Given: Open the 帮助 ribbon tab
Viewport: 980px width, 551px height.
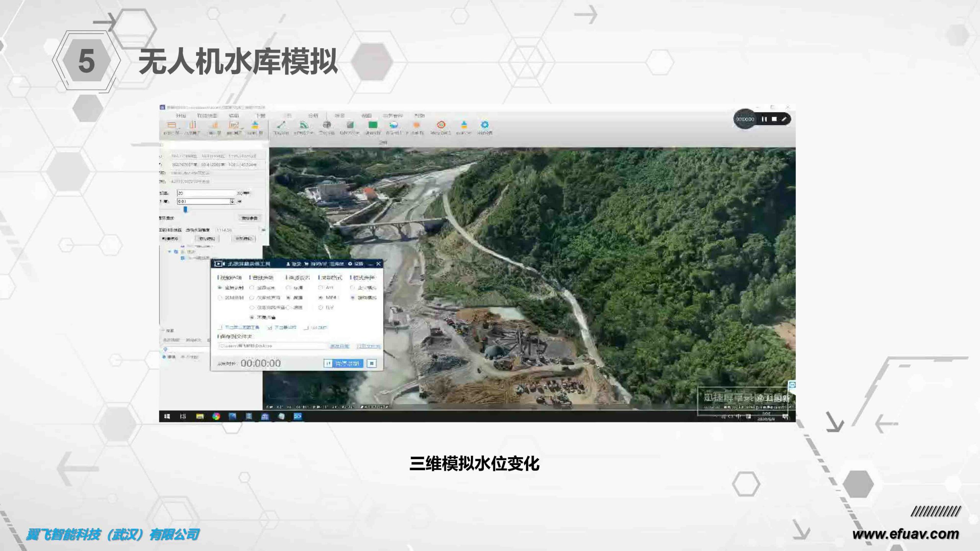Looking at the screenshot, I should [x=419, y=116].
